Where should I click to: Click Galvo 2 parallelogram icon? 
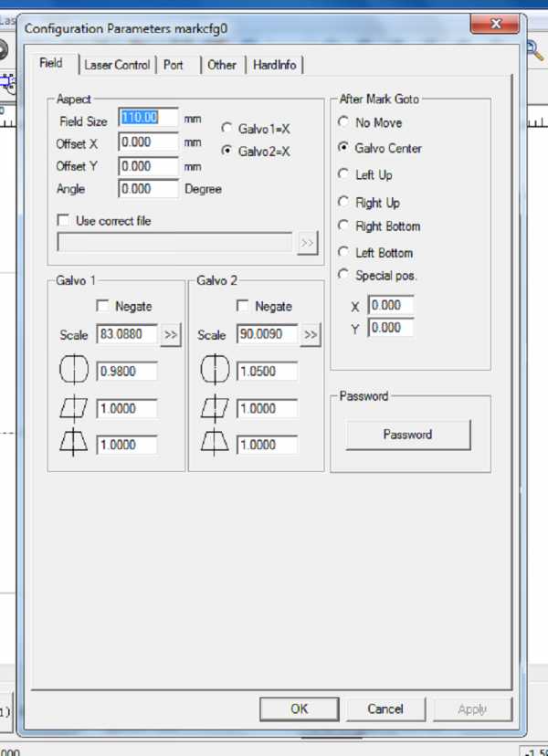[x=215, y=407]
